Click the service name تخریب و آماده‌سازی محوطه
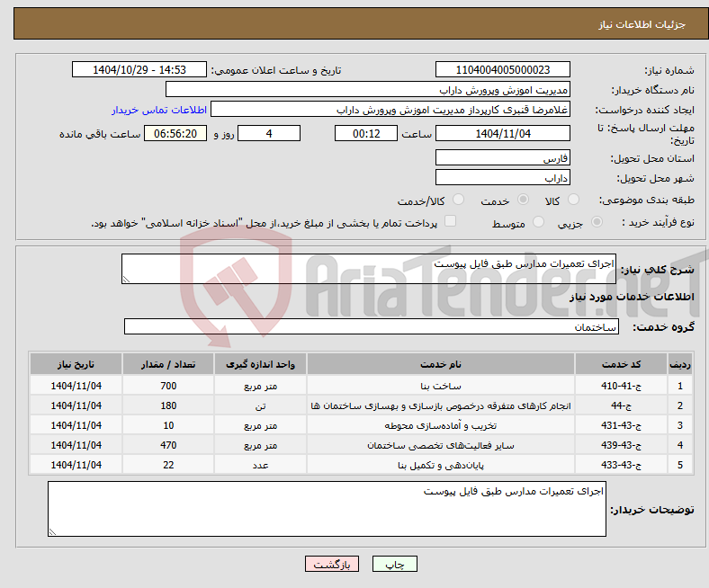This screenshot has width=709, height=588. (x=440, y=425)
